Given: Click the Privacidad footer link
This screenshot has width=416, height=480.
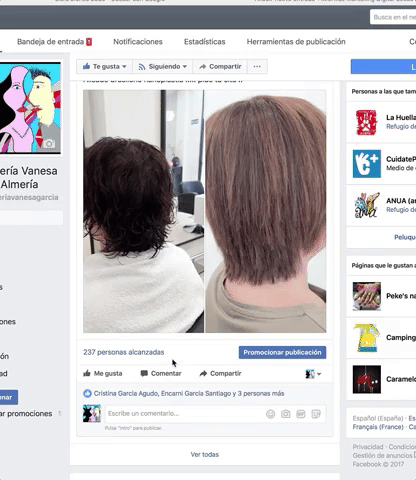Looking at the screenshot, I should point(368,447).
